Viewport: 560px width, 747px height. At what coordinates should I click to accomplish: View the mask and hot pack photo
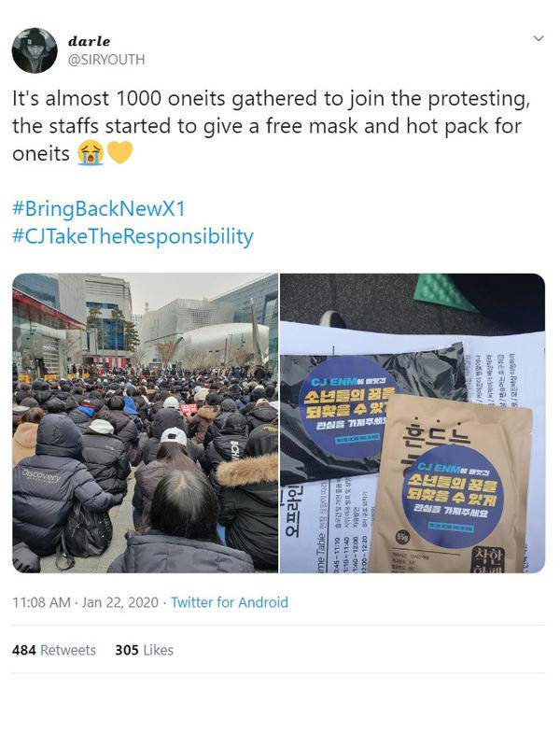[413, 423]
